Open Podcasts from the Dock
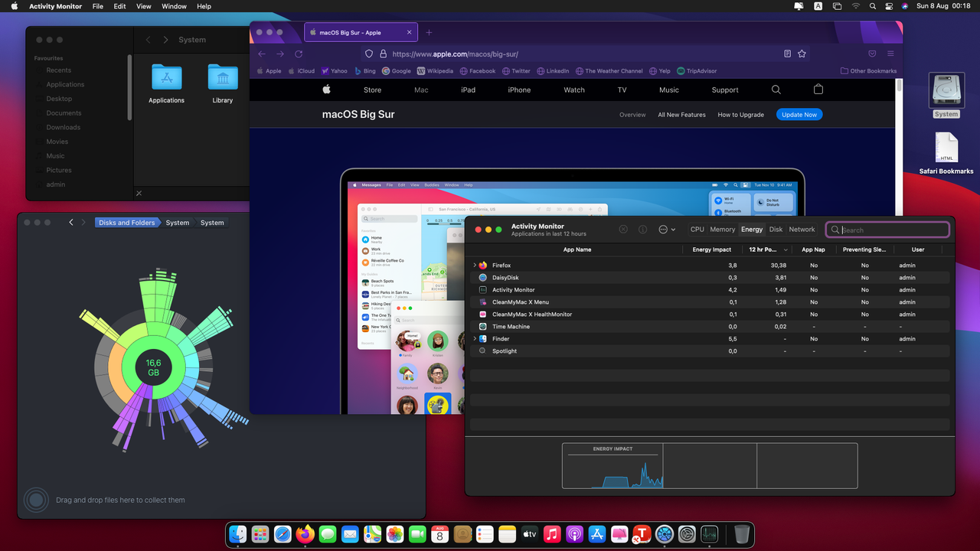This screenshot has width=980, height=551. coord(574,534)
